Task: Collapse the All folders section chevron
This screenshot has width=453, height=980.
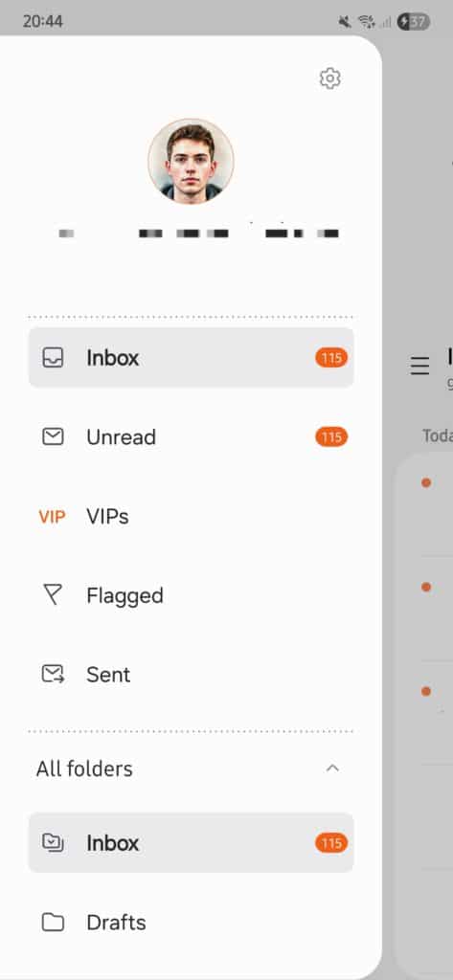Action: click(x=333, y=768)
